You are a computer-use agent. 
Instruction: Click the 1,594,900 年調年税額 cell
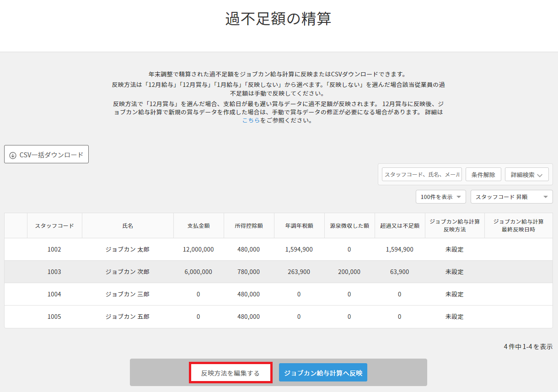coord(299,249)
